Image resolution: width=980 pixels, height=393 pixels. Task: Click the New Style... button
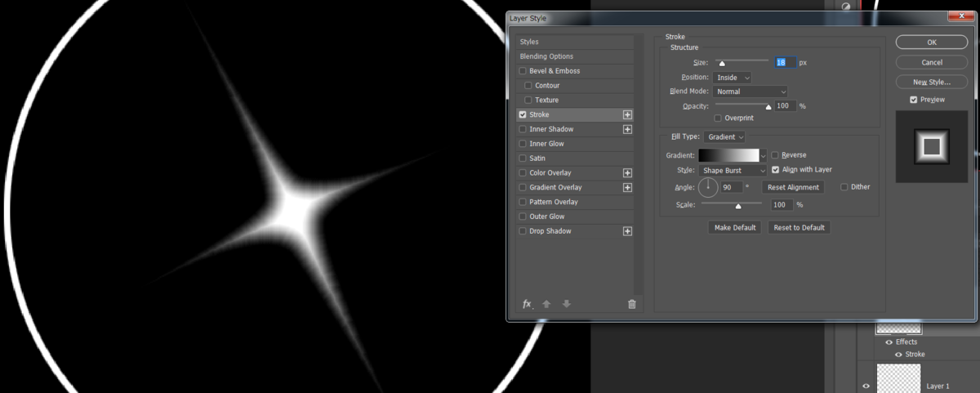[x=932, y=83]
